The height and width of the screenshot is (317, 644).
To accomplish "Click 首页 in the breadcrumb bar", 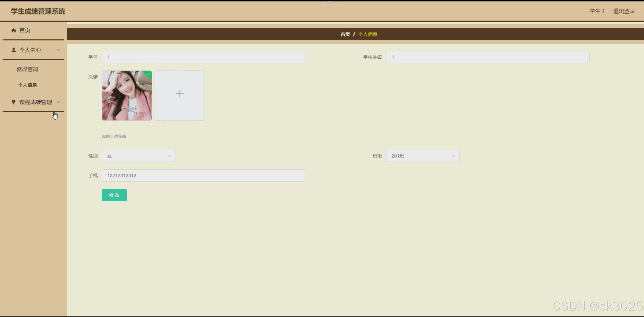I will click(345, 34).
